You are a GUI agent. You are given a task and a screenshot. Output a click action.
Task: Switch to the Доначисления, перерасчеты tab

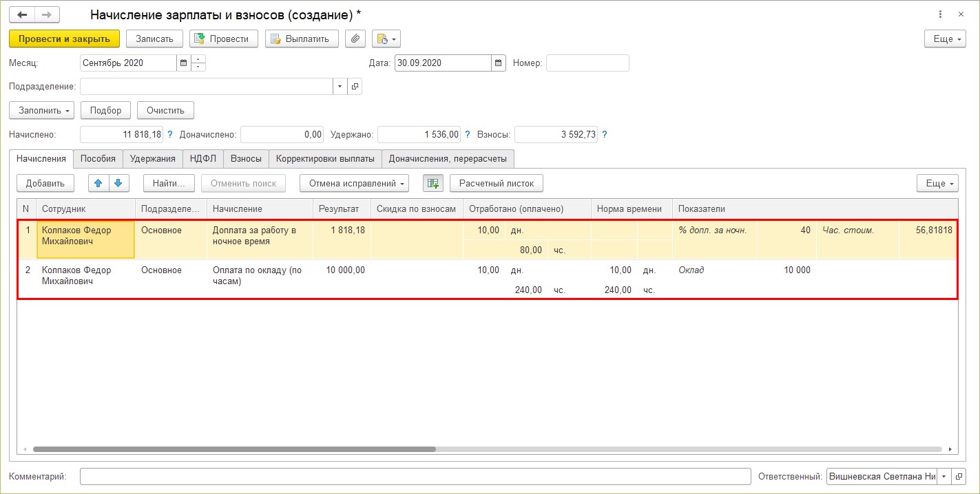448,158
